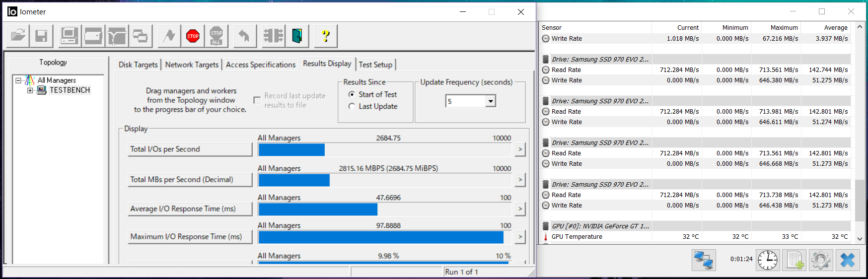Duplicate the selected worker with the copy icon
The height and width of the screenshot is (279, 868).
(140, 36)
